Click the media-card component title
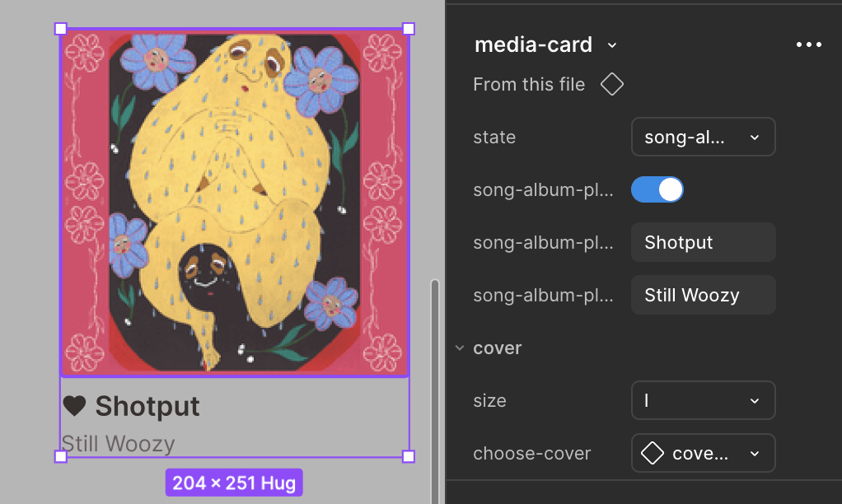 point(533,44)
